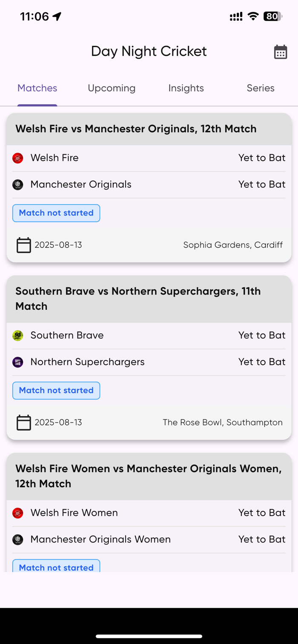Tap calendar icon on Rose Bowl match

point(23,423)
